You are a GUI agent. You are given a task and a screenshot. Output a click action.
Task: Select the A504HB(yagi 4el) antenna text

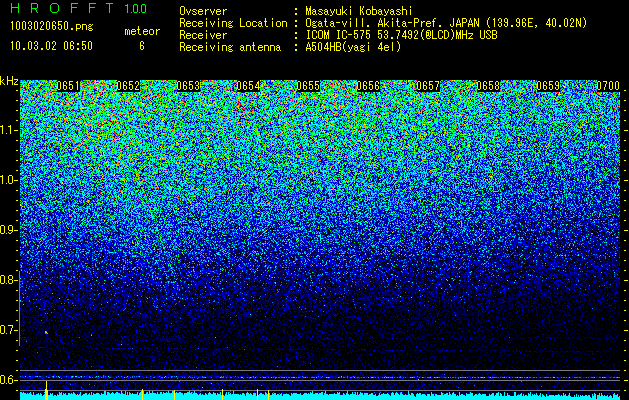click(353, 47)
